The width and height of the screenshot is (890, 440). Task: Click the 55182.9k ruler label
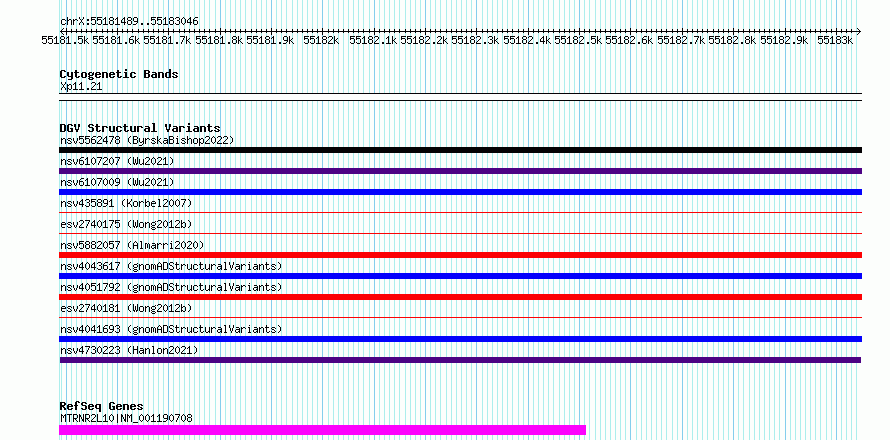784,40
